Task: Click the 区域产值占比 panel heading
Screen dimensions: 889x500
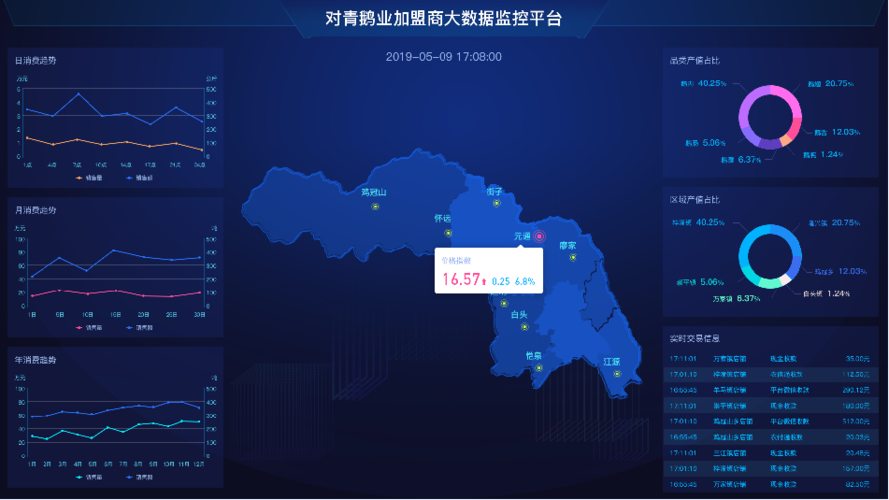Action: click(695, 200)
